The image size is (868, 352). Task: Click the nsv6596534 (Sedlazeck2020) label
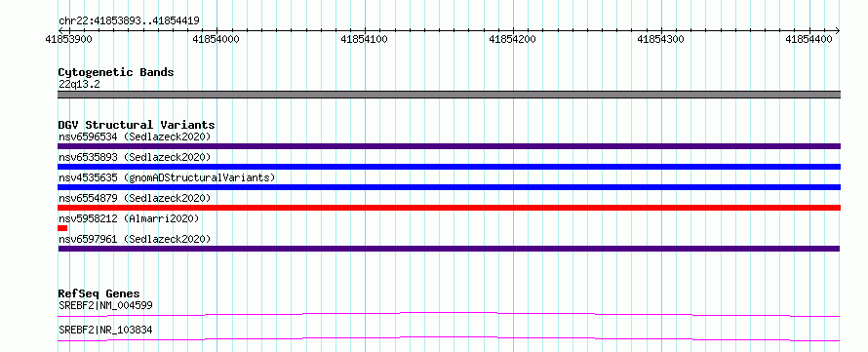click(135, 137)
